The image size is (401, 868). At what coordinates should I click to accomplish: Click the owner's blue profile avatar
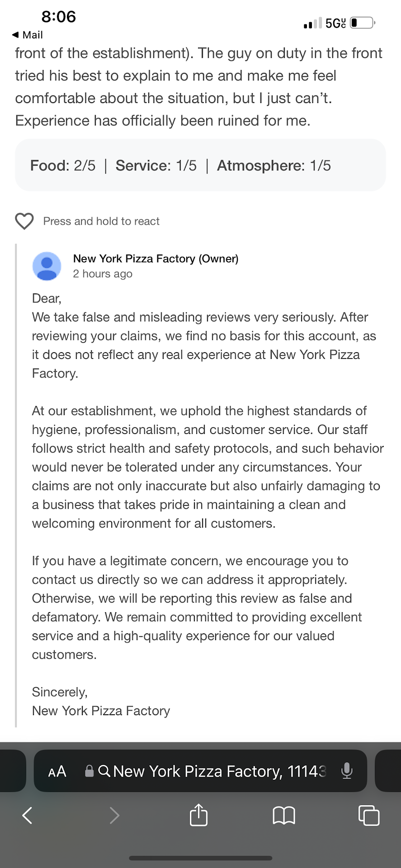pyautogui.click(x=47, y=266)
